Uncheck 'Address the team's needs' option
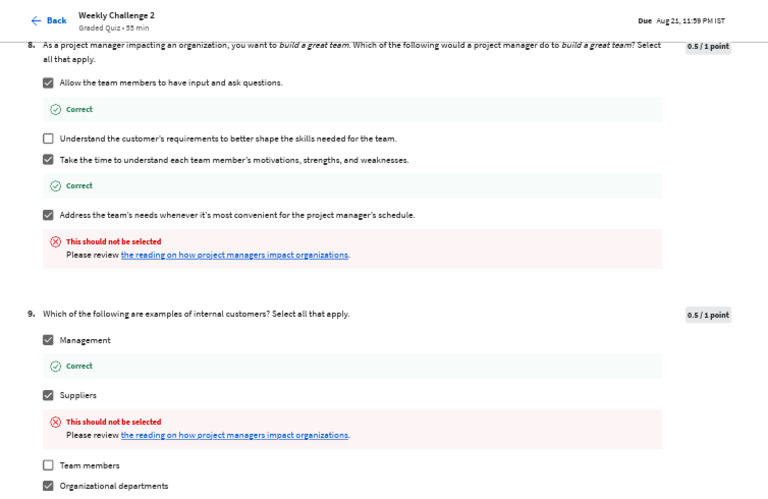The image size is (768, 499). click(x=48, y=215)
